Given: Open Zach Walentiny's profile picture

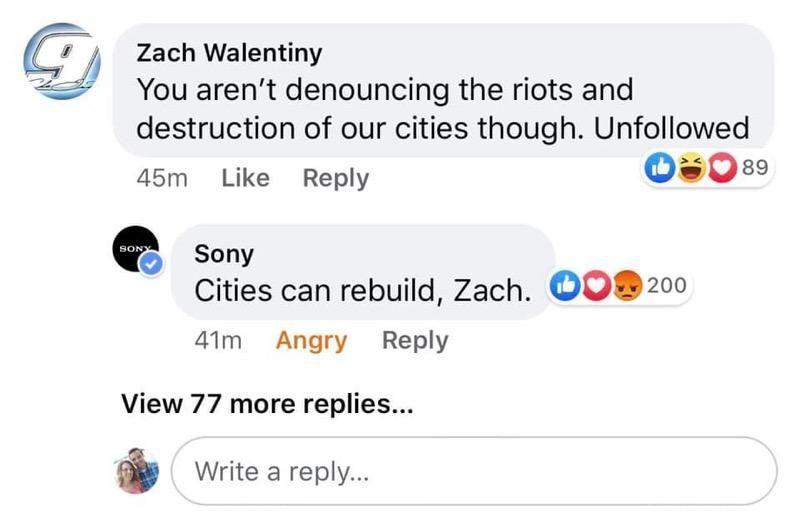Looking at the screenshot, I should tap(62, 62).
